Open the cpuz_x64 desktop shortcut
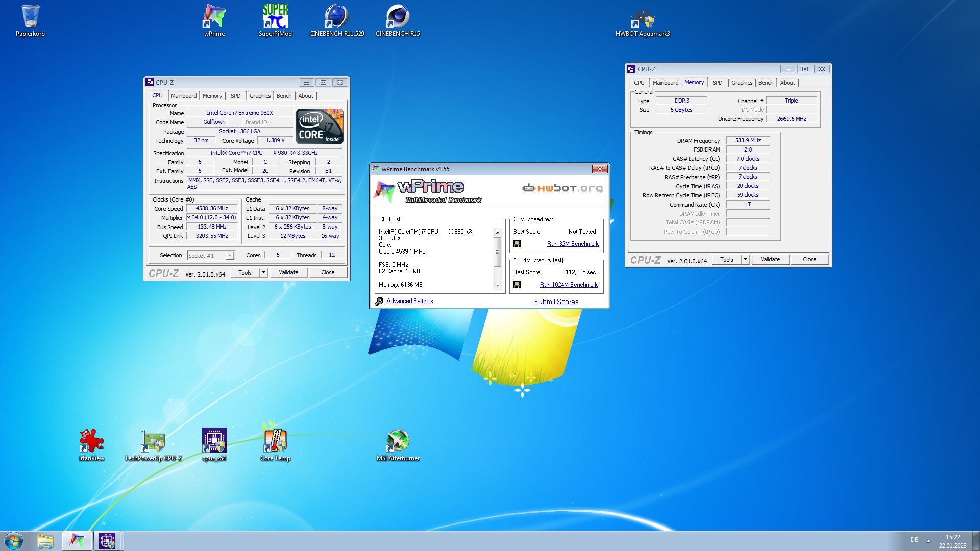Screen dimensions: 980x551 [214, 445]
